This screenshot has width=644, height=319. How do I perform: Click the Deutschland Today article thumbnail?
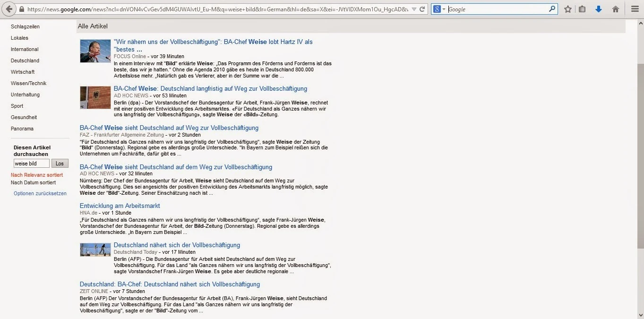95,250
